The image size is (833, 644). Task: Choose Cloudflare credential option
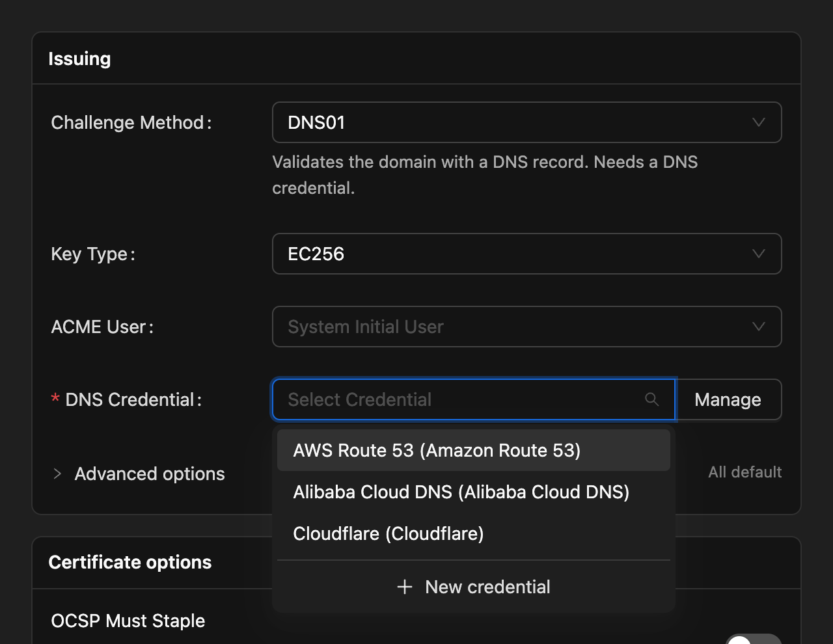pos(474,533)
